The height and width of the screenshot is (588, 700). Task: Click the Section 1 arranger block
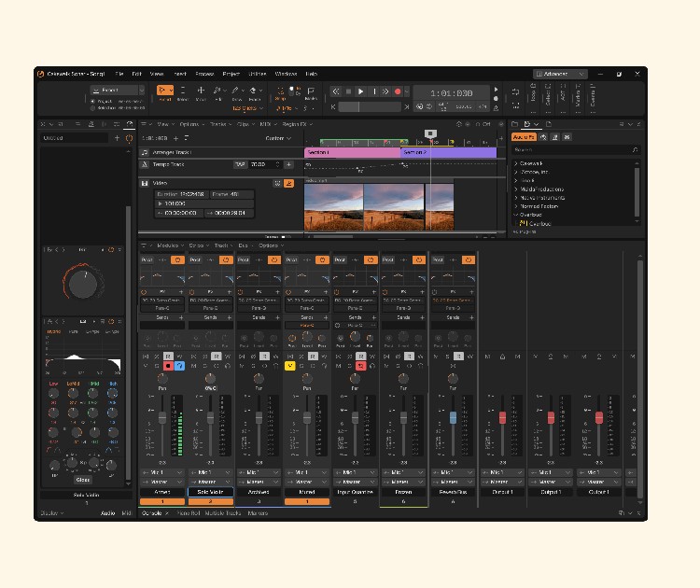[352, 153]
